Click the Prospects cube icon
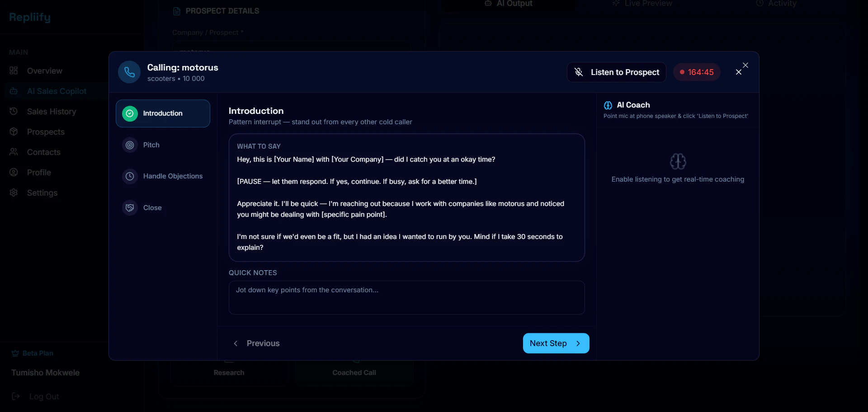Viewport: 868px width, 412px height. pos(14,131)
